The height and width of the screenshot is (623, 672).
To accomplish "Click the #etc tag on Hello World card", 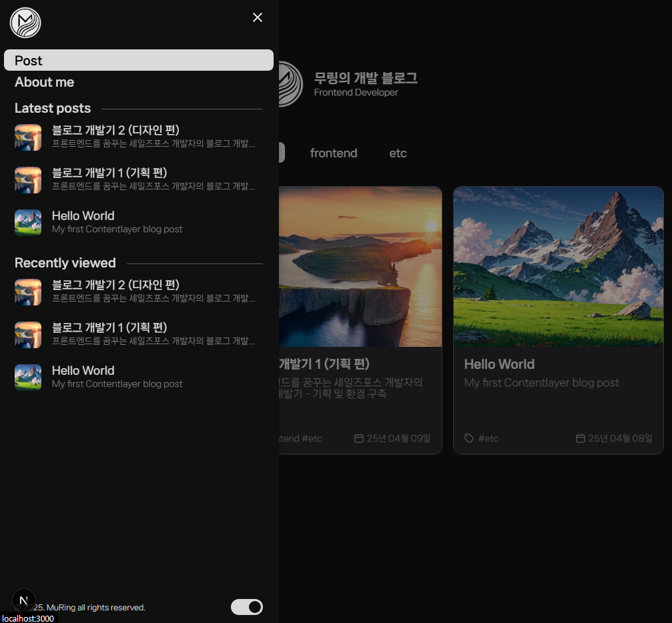I will click(x=488, y=438).
